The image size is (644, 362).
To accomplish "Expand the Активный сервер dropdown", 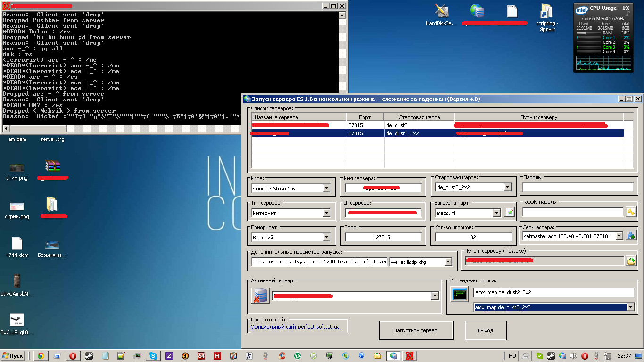I will 435,296.
